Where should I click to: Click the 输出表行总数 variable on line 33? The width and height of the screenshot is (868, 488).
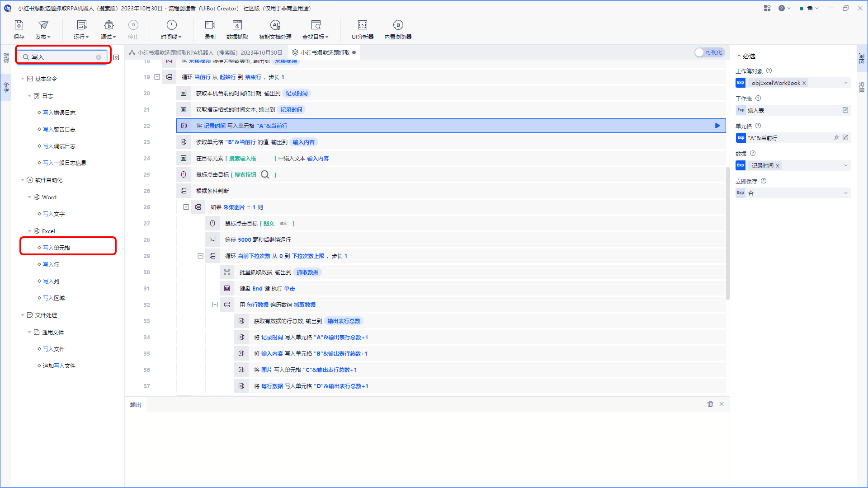[344, 321]
